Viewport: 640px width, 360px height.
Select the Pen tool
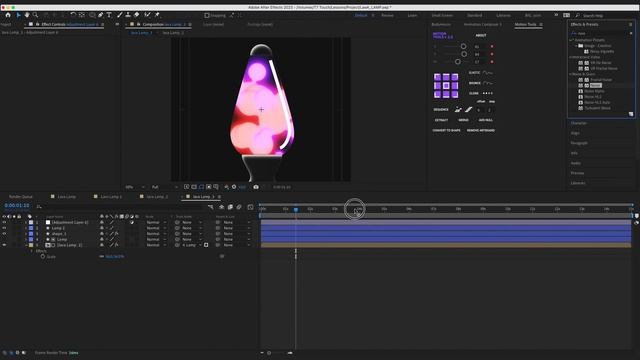click(x=100, y=15)
